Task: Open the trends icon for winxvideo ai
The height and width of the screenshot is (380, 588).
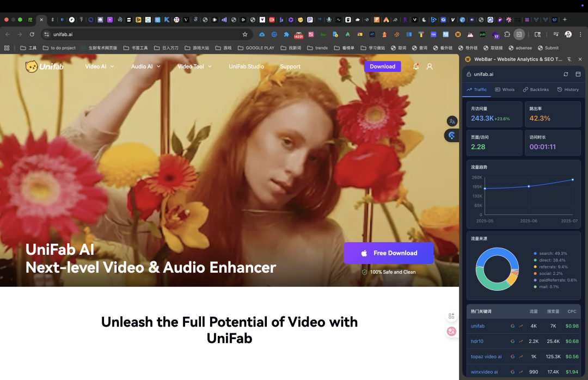Action: click(x=521, y=372)
